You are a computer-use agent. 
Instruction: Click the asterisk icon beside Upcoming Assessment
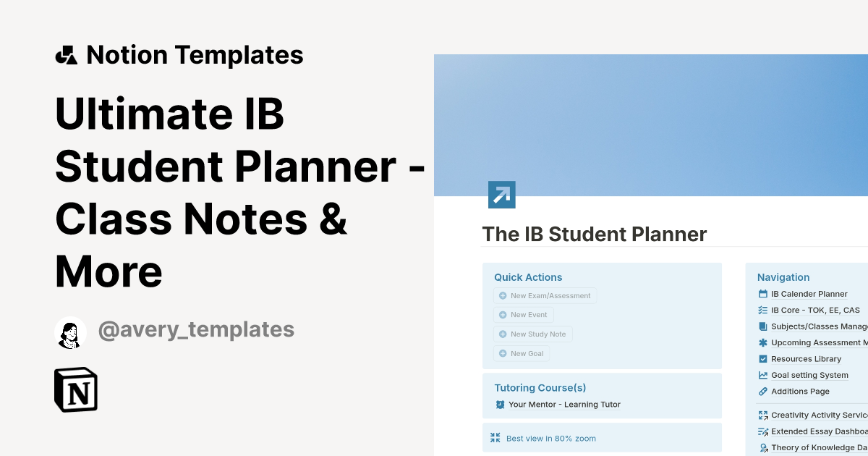[x=762, y=342]
